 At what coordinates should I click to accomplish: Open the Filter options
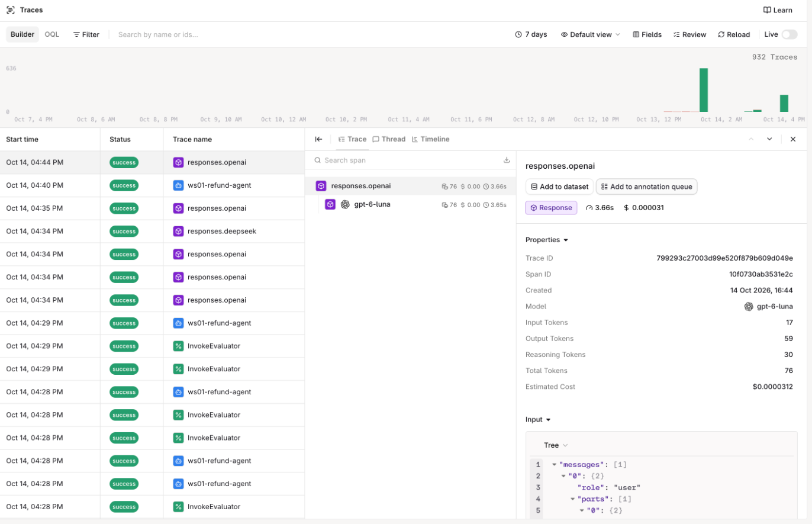[x=86, y=34]
